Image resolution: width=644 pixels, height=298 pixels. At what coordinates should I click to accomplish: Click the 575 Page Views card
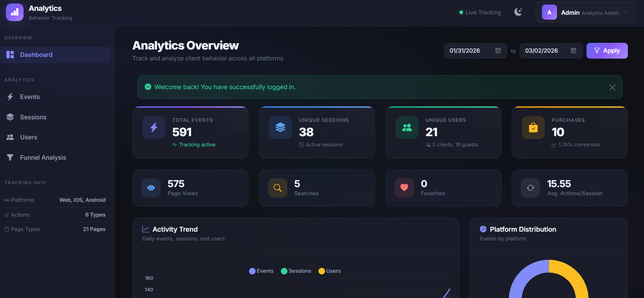click(x=190, y=188)
